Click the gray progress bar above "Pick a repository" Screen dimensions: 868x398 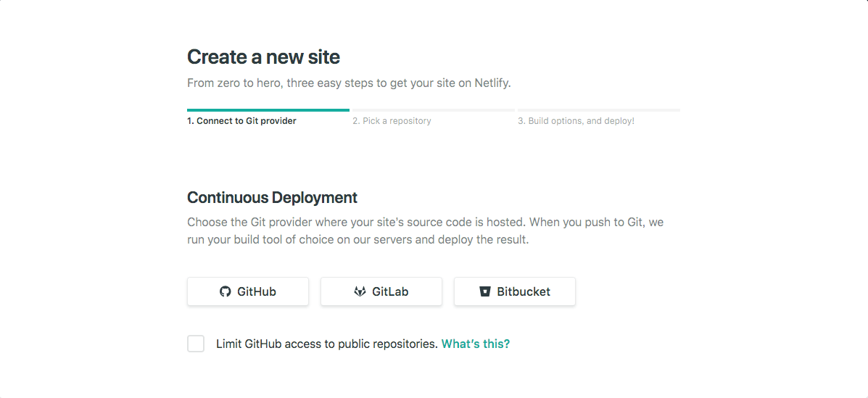point(434,110)
